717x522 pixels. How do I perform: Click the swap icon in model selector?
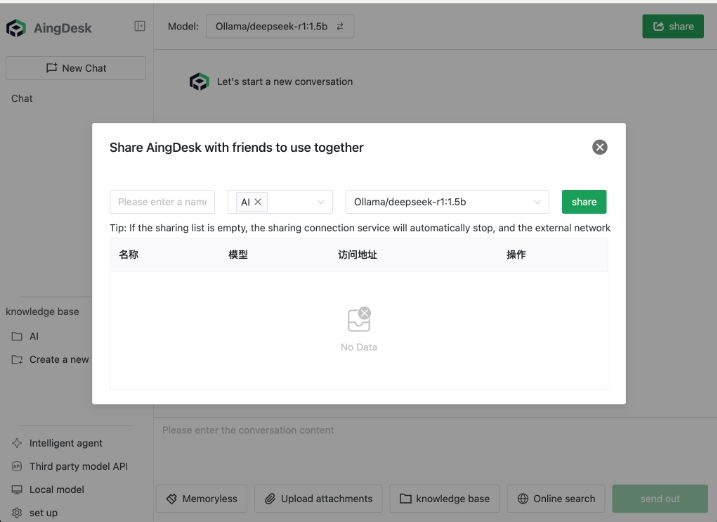point(340,27)
